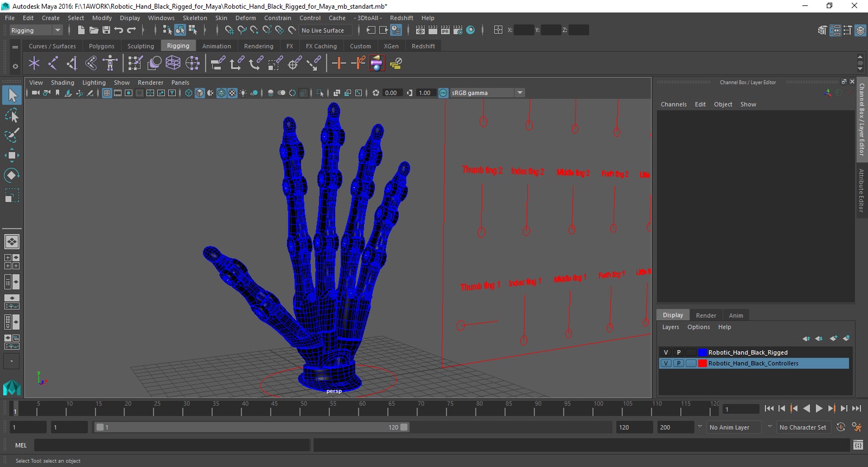Toggle use all lights in viewport toolbar
Screen dimensions: 868x467
[x=243, y=93]
